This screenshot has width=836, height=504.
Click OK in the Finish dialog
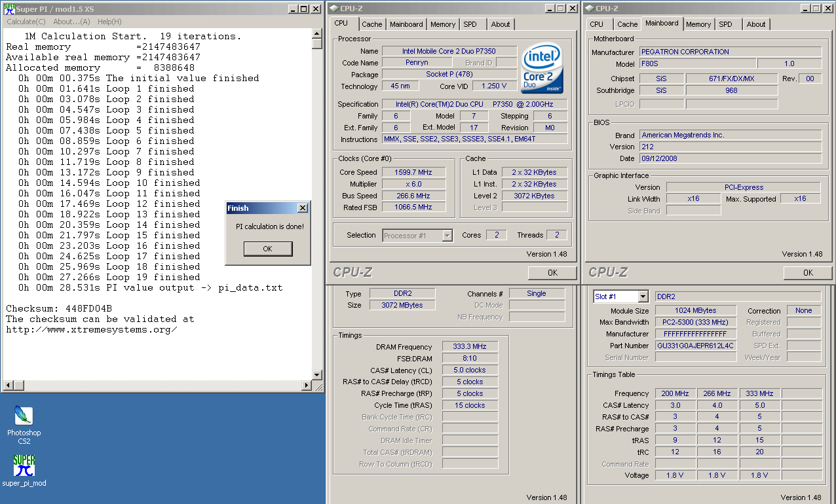267,249
